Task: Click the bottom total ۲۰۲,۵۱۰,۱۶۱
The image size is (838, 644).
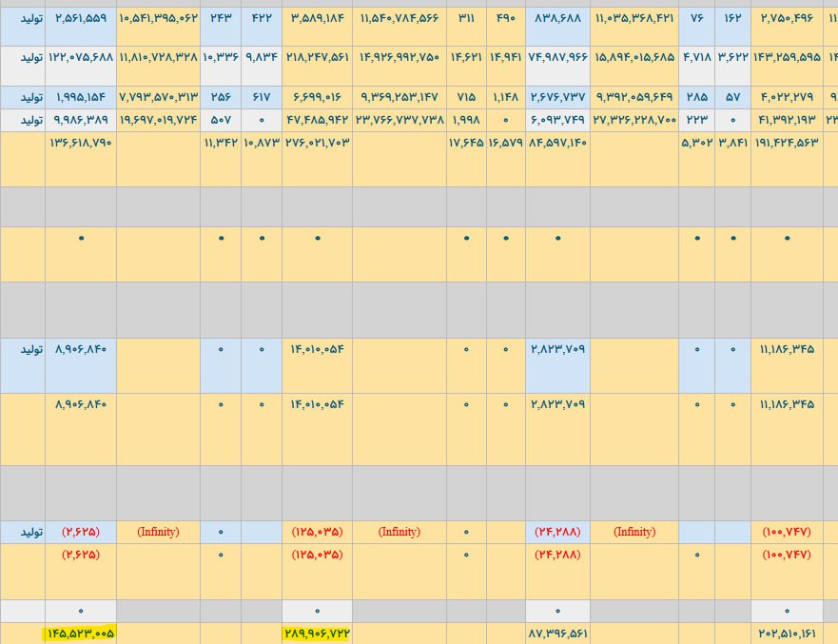Action: (787, 633)
